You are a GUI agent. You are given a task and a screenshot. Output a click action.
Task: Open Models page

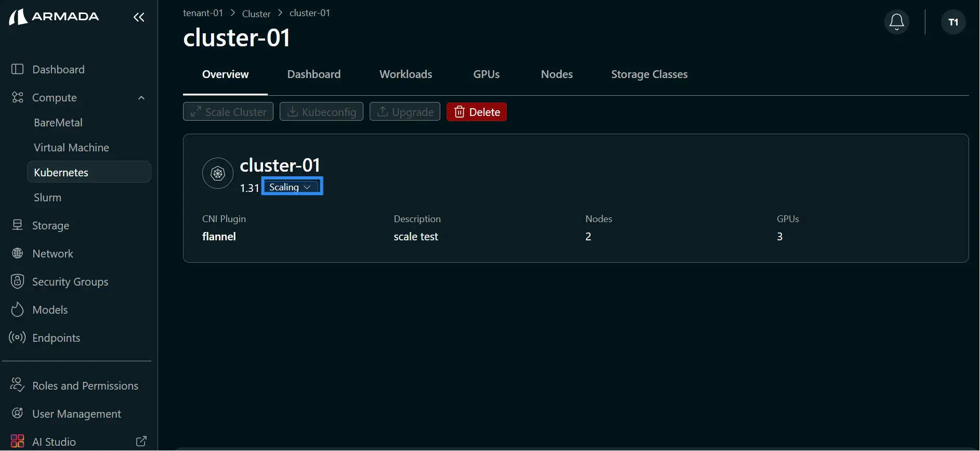click(50, 310)
